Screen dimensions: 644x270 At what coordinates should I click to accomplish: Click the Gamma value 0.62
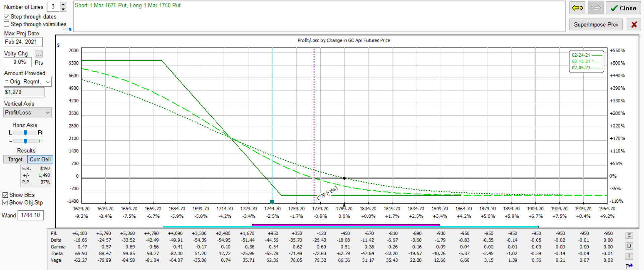coord(297,247)
